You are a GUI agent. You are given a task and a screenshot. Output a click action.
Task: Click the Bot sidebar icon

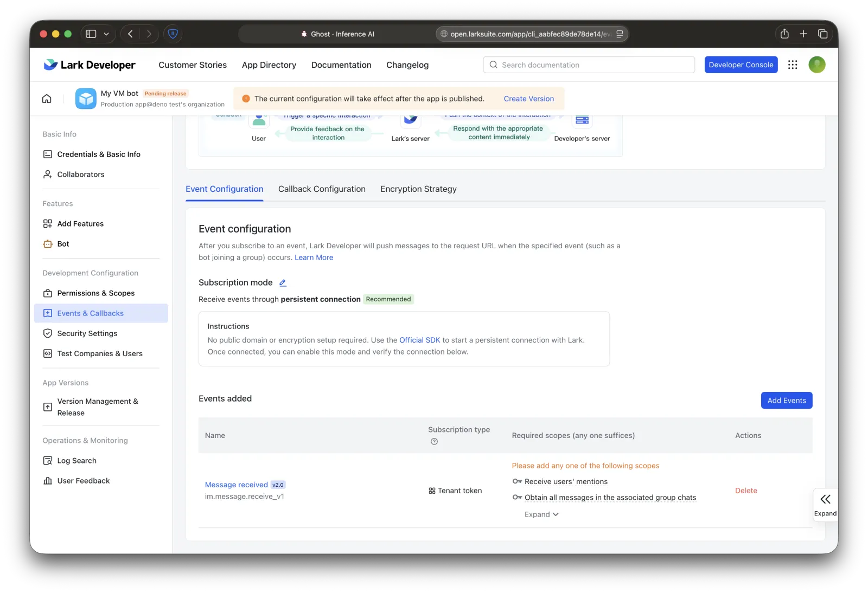click(48, 244)
